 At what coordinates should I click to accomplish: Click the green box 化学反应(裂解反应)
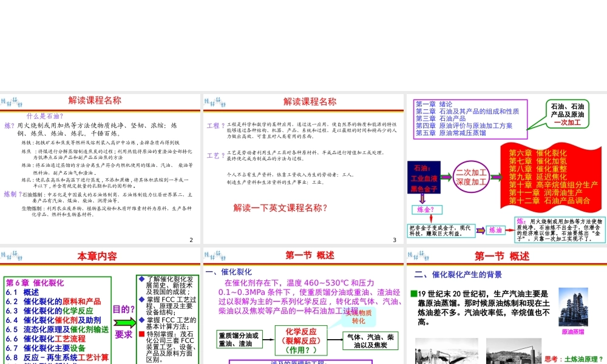301,341
